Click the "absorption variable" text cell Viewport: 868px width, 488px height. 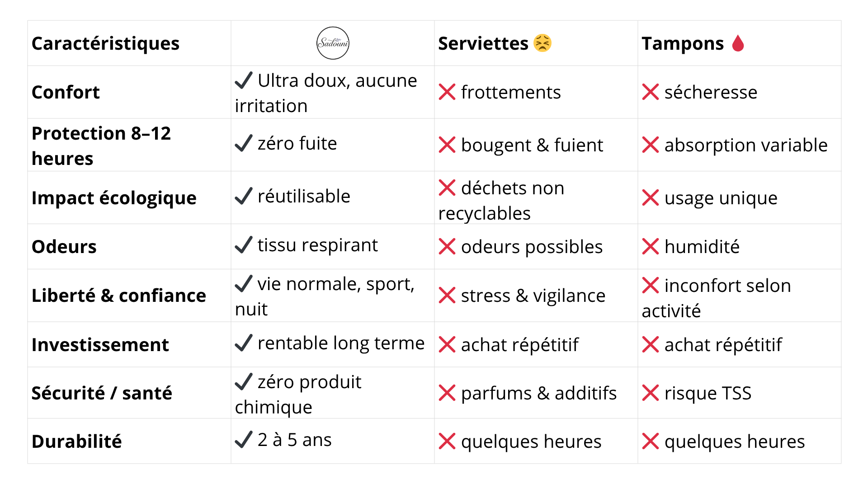[x=745, y=145]
